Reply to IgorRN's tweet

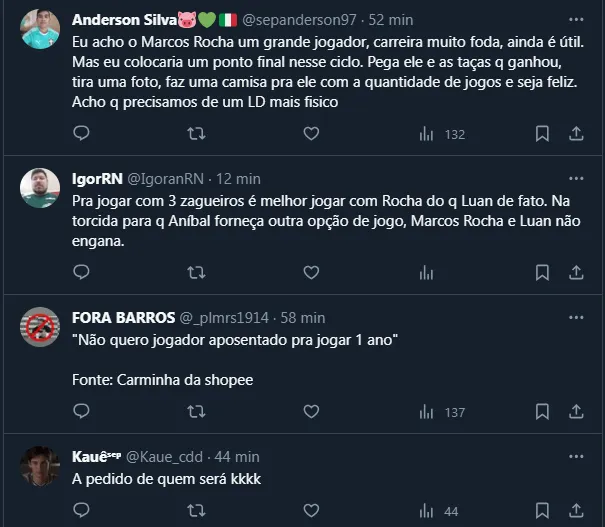[82, 271]
